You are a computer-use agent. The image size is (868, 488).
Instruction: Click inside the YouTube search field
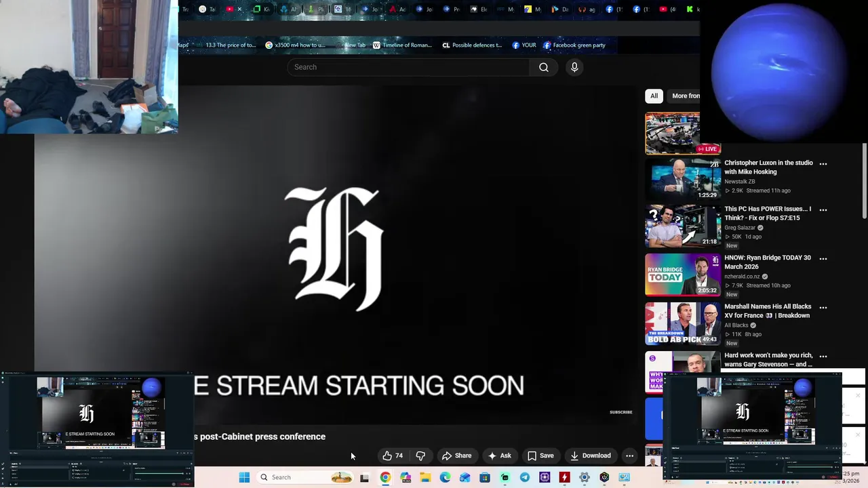[408, 67]
